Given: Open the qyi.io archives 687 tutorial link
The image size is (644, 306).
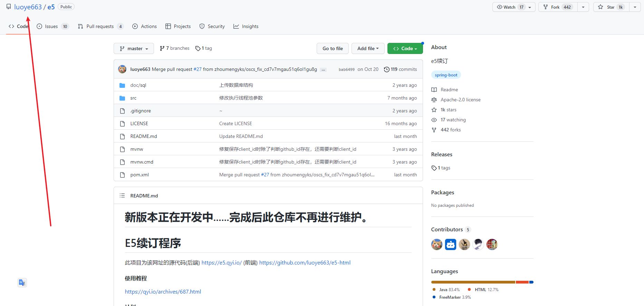Looking at the screenshot, I should click(163, 292).
